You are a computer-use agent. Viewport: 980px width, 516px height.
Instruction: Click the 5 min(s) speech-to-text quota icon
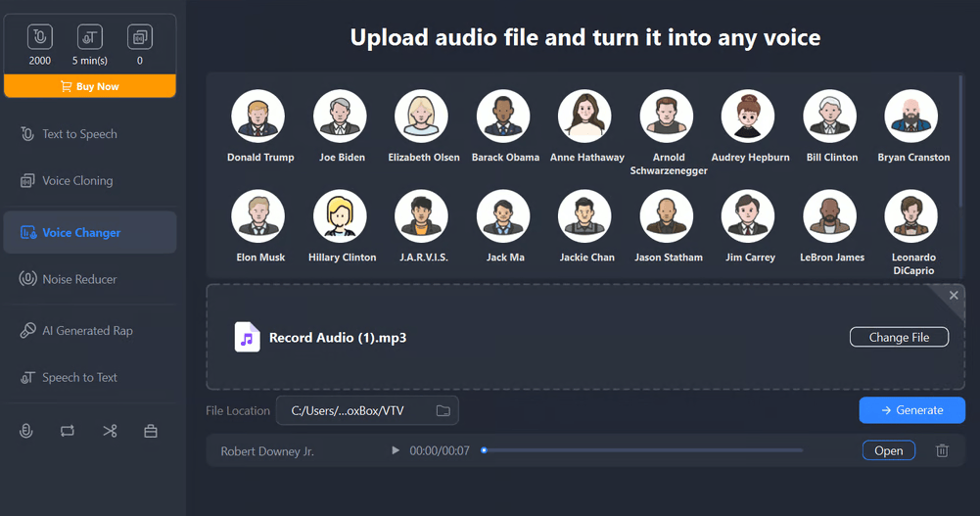coord(89,37)
